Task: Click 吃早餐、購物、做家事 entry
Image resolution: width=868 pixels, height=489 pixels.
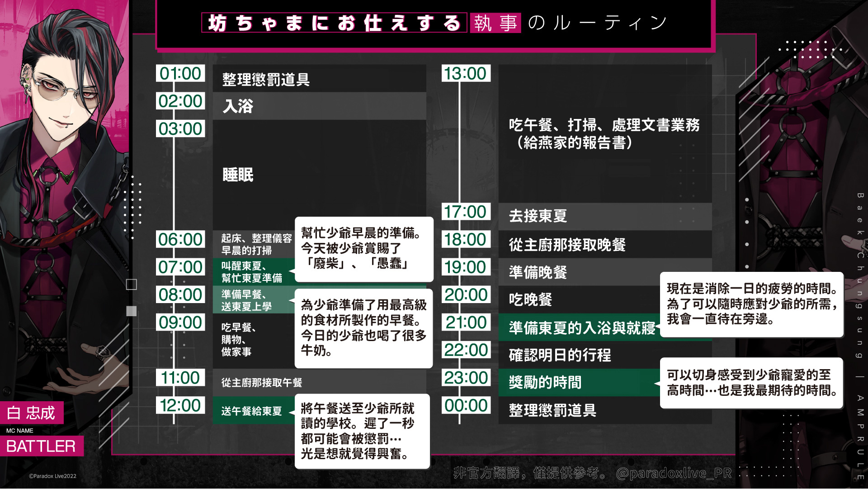Action: point(254,341)
